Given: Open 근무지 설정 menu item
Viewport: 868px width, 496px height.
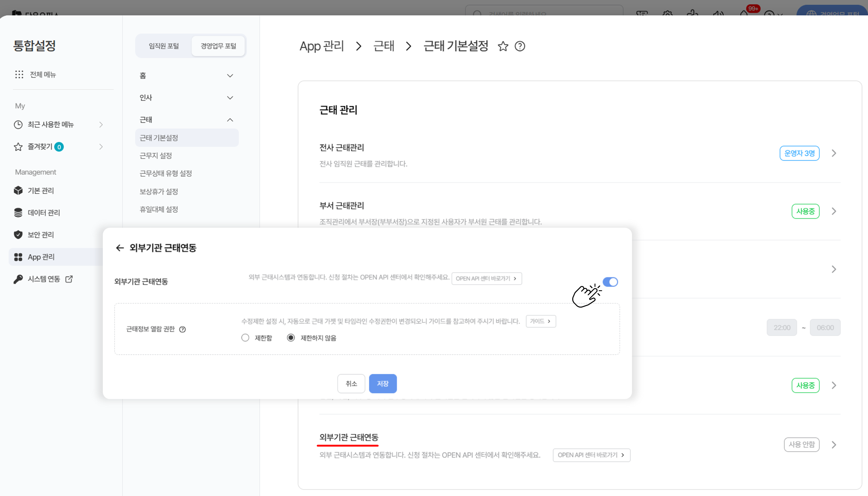Looking at the screenshot, I should coord(156,155).
